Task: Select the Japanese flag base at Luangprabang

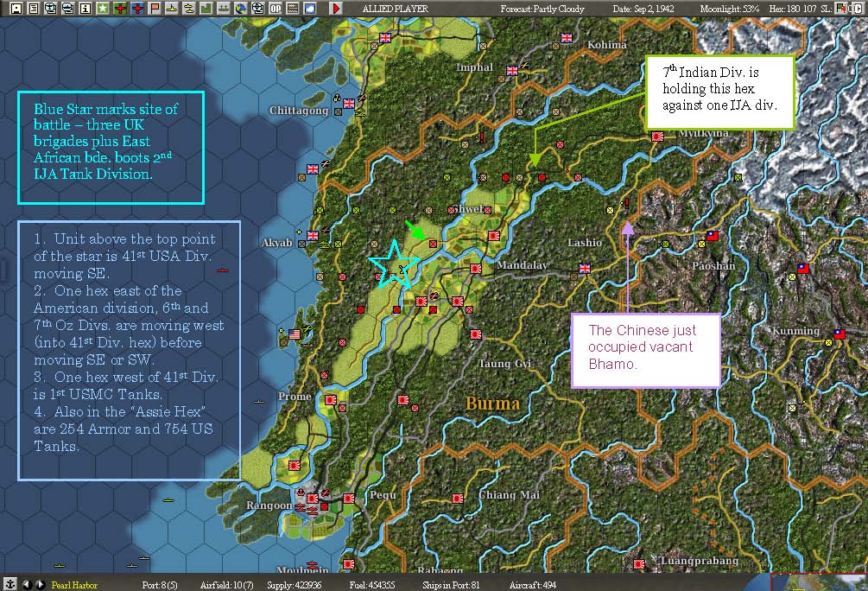Action: [639, 564]
